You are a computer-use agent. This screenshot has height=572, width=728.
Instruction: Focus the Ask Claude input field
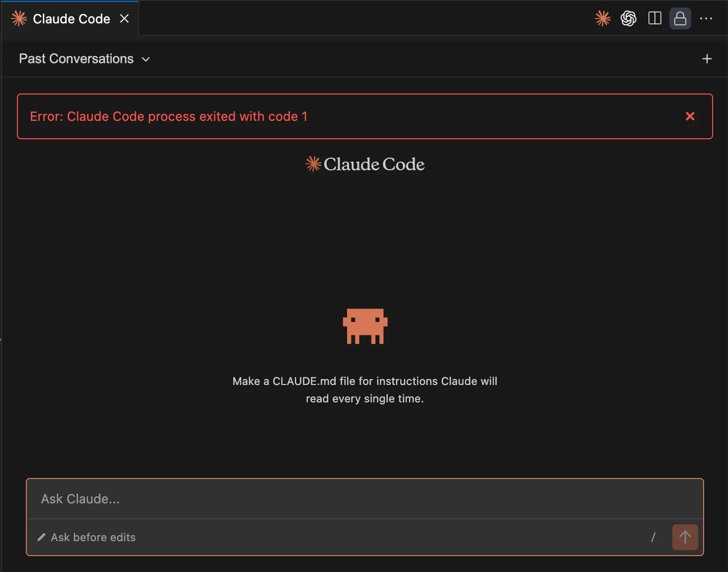(365, 499)
